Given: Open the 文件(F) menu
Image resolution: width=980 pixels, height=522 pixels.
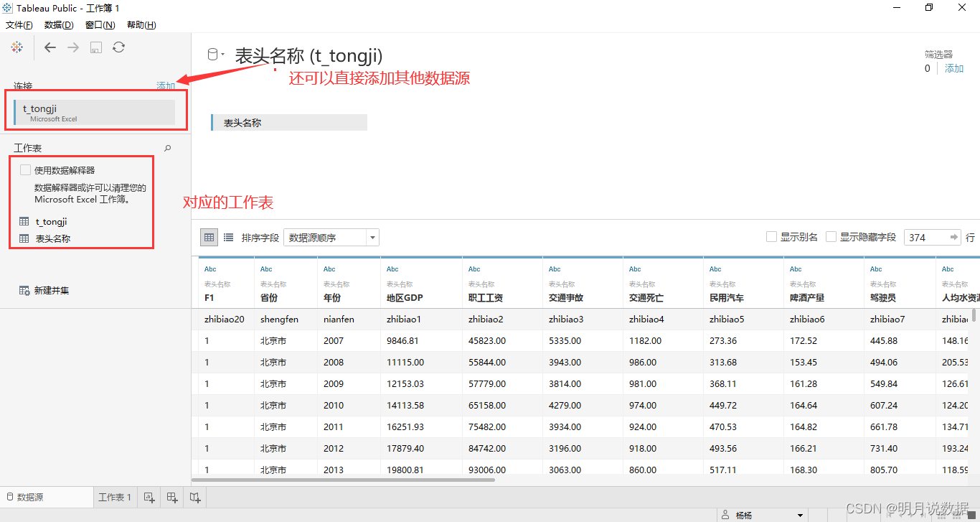Looking at the screenshot, I should (x=19, y=25).
